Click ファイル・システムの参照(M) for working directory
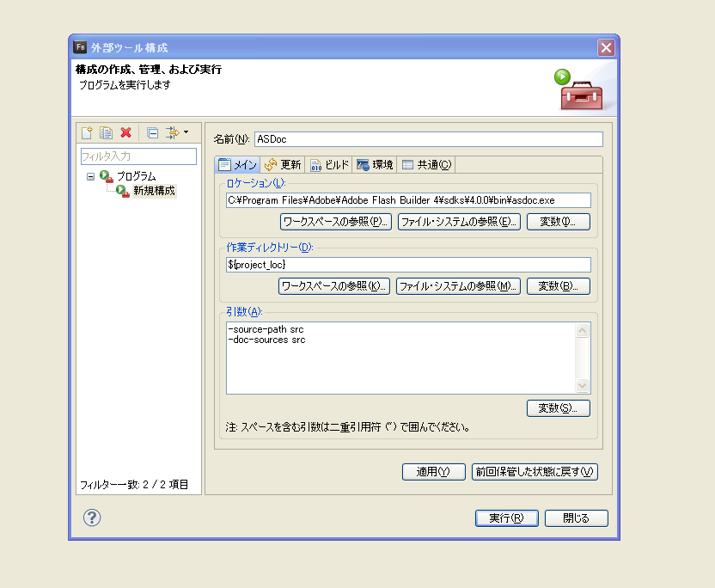 (459, 286)
